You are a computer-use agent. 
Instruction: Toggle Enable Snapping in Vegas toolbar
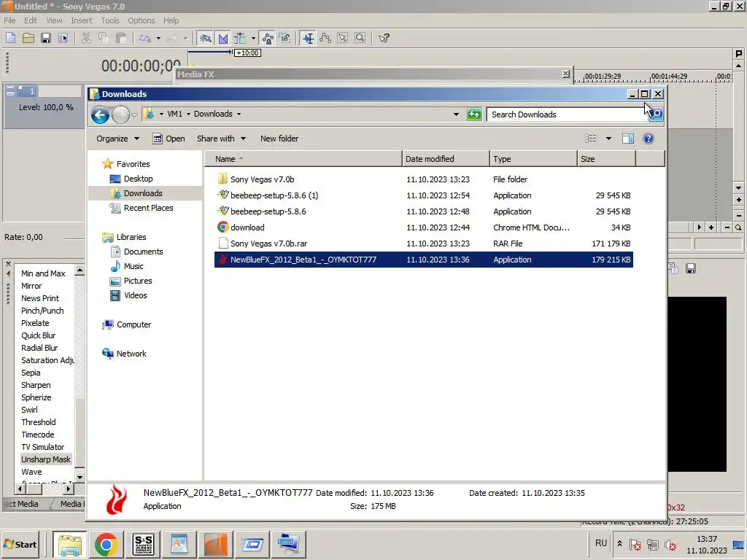(205, 38)
